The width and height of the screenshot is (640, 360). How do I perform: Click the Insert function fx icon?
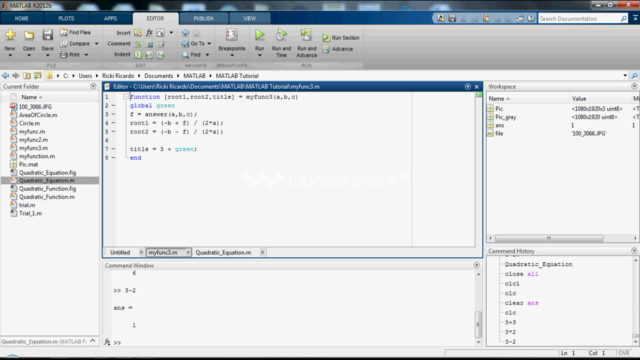(149, 33)
